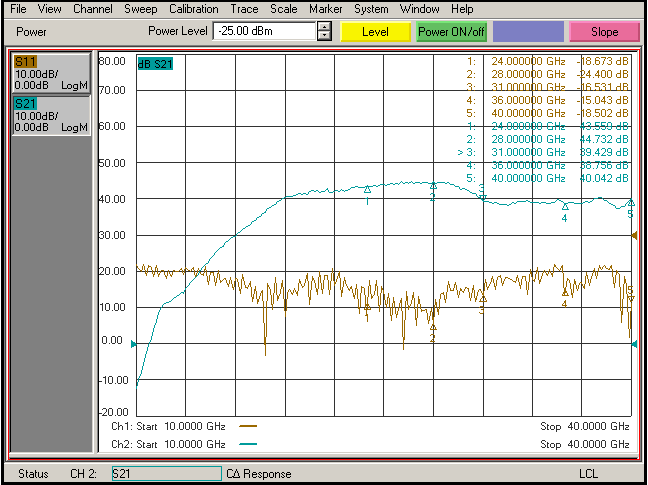Screen dimensions: 648x485
Task: Click Ch1 Start 10.0000 GHz label
Action: 168,426
